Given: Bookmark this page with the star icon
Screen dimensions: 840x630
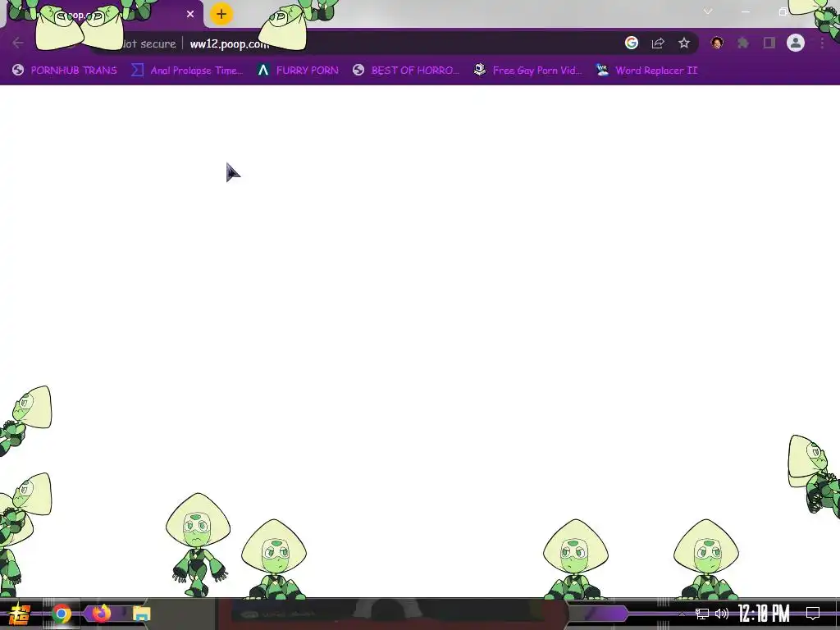Looking at the screenshot, I should click(x=684, y=43).
